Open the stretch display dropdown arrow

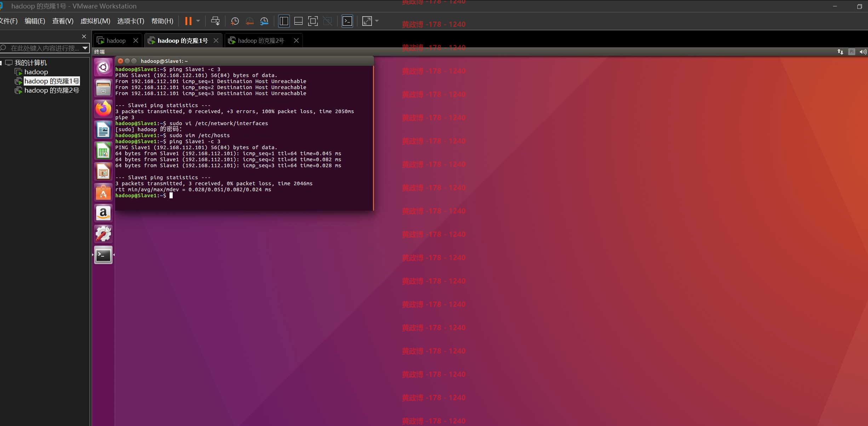pos(377,21)
